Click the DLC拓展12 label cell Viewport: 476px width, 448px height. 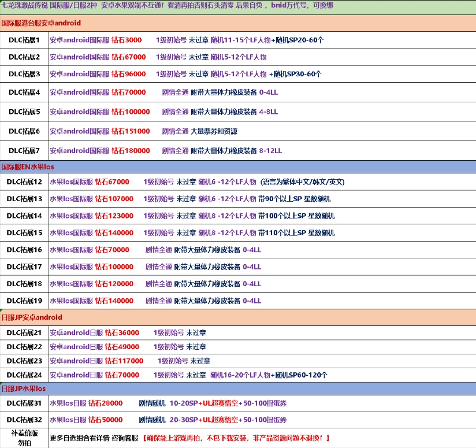coord(24,182)
